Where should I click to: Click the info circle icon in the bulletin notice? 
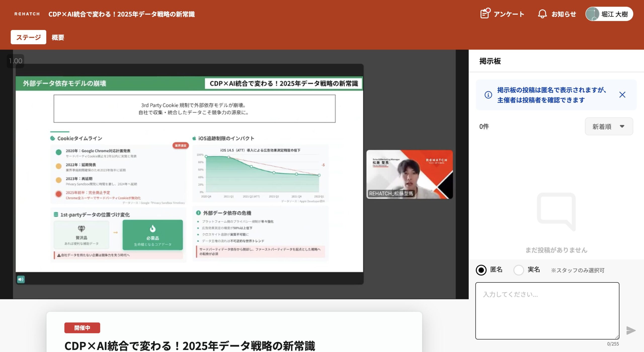[x=488, y=95]
